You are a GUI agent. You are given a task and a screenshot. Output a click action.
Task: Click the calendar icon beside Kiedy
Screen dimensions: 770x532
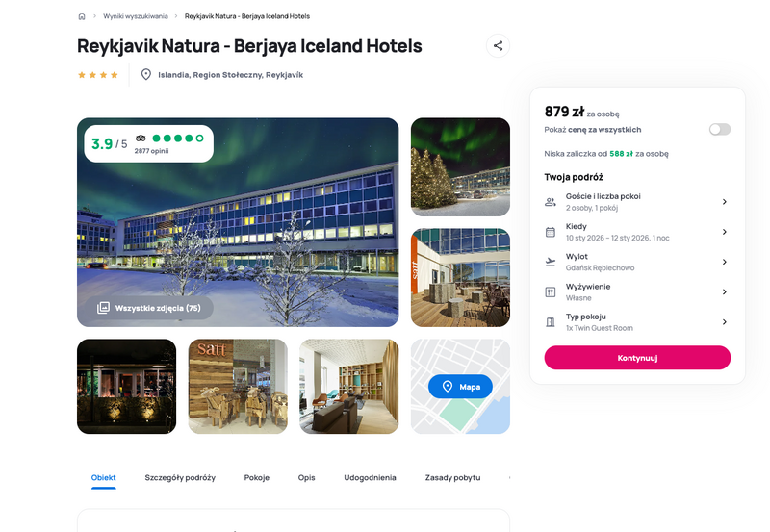point(551,232)
